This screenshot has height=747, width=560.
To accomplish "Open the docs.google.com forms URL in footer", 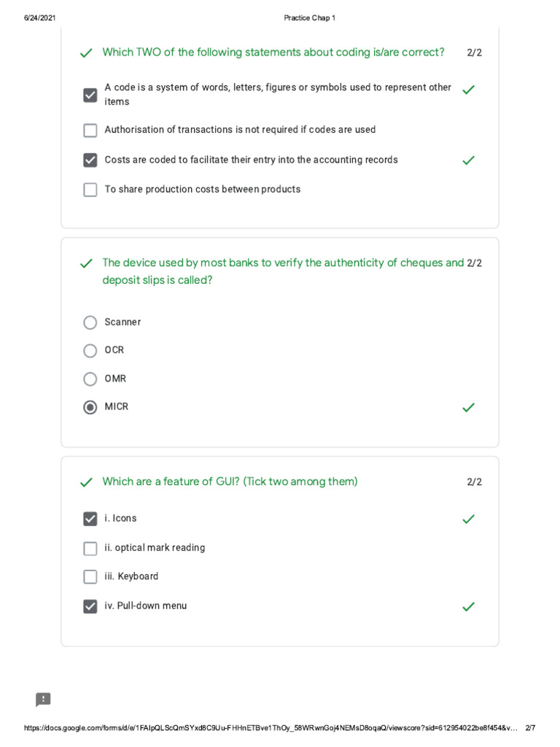I will tap(270, 728).
